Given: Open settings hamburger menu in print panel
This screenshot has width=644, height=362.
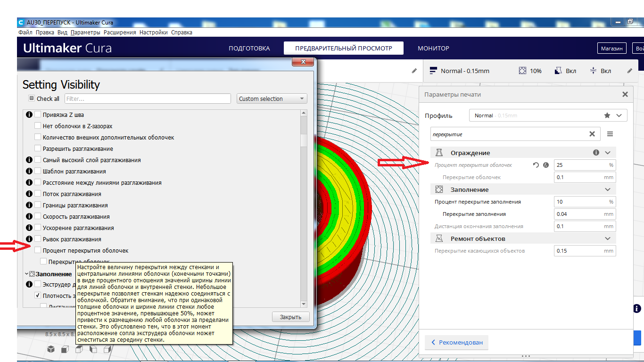Looking at the screenshot, I should click(x=610, y=134).
